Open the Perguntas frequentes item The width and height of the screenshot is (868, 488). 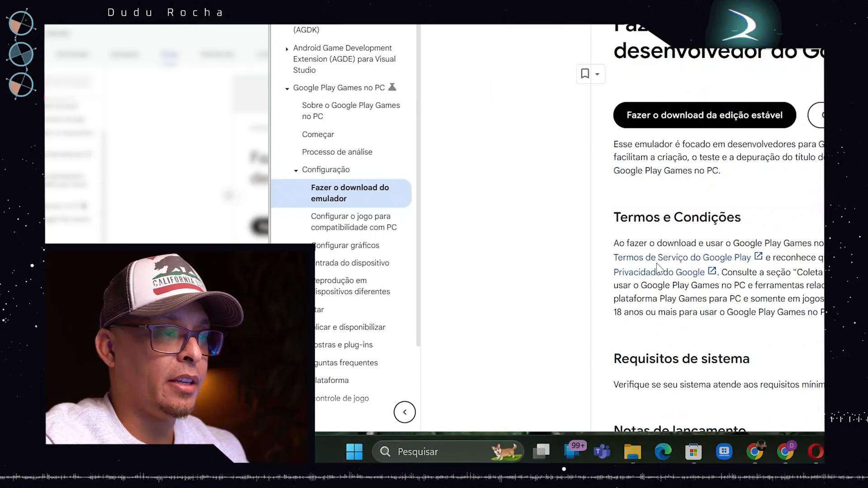[x=346, y=363]
